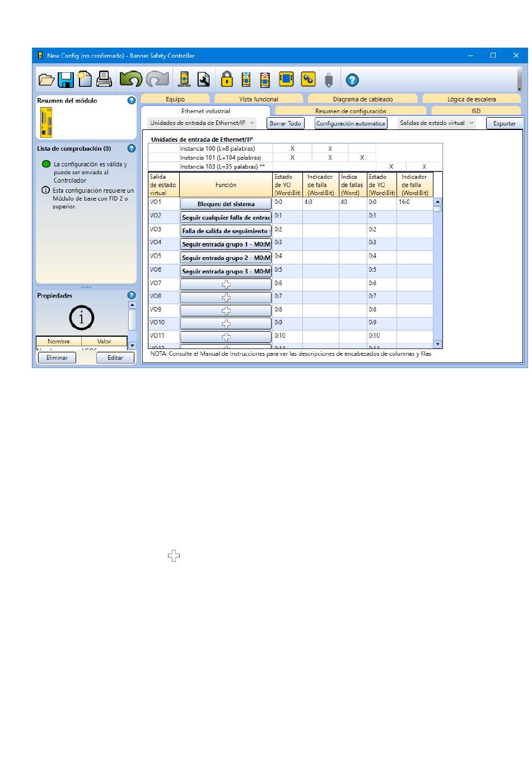The width and height of the screenshot is (532, 772).
Task: Click the gray SC-XM drive icon
Action: 329,80
